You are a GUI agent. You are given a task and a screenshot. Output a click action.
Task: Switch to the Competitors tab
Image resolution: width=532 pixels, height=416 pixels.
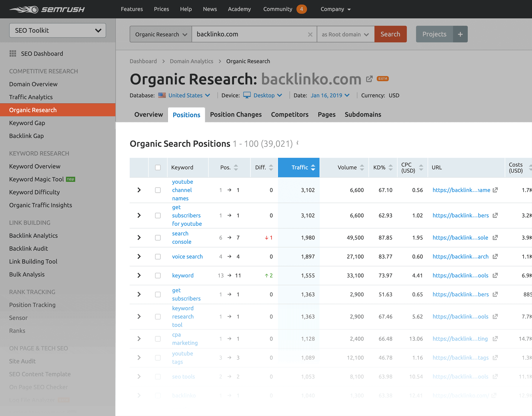pos(289,114)
